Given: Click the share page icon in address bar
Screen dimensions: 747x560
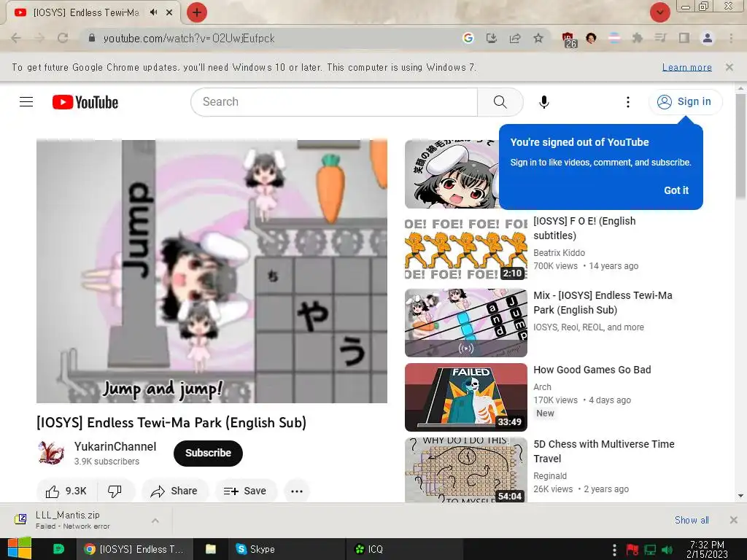Looking at the screenshot, I should tap(515, 38).
